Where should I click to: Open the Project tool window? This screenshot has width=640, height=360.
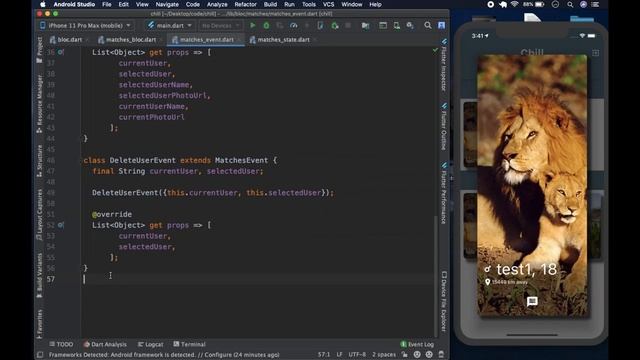click(x=40, y=50)
